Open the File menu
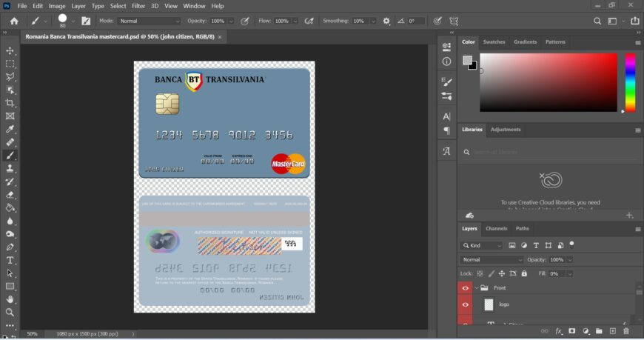644x340 pixels. pos(21,6)
